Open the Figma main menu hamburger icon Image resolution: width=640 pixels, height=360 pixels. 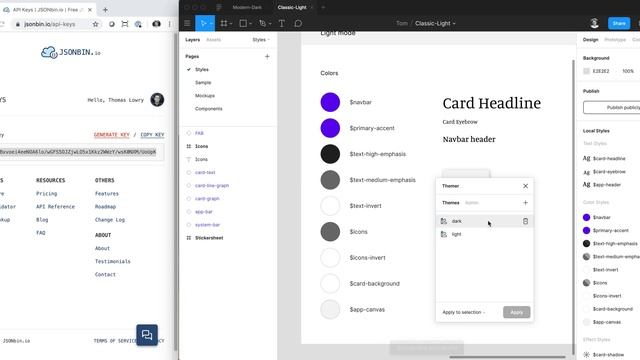[187, 24]
